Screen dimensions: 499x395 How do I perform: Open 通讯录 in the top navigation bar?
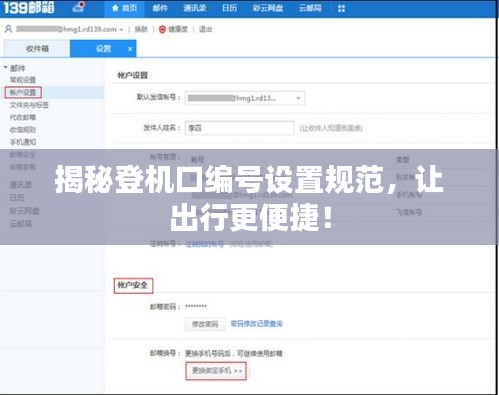click(195, 8)
